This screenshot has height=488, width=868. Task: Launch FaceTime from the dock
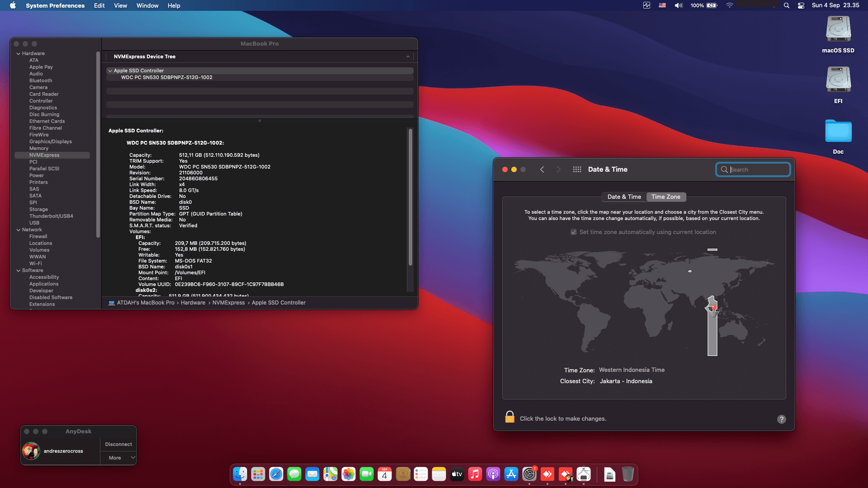click(x=367, y=474)
